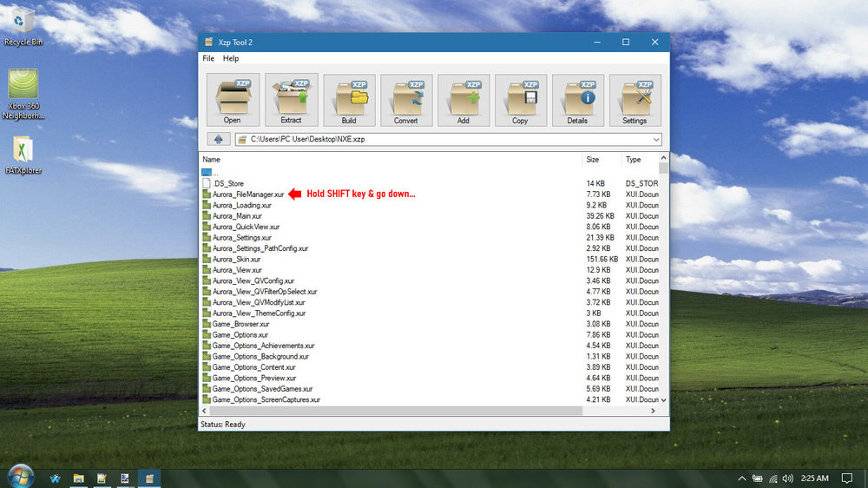
Task: Select the Build tool
Action: [x=349, y=100]
